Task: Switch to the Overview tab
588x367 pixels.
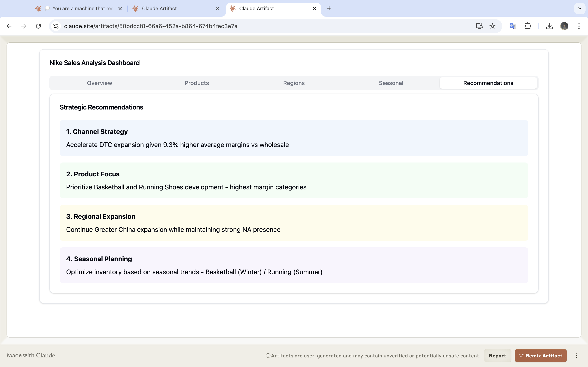Action: (99, 83)
